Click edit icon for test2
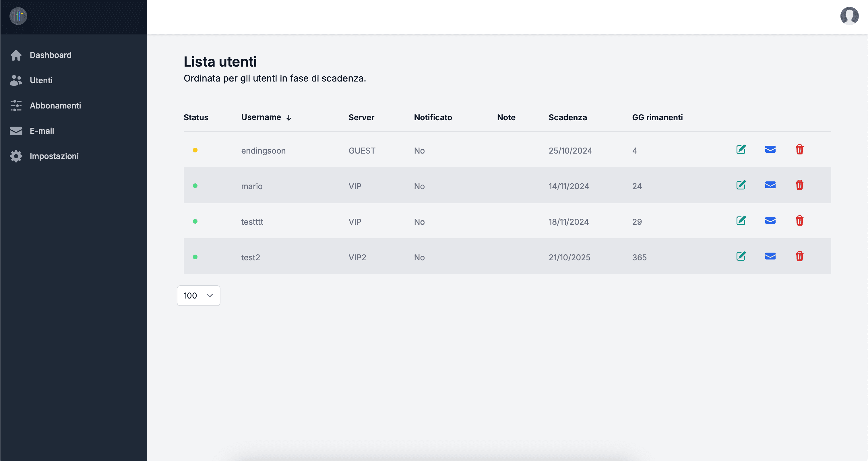The height and width of the screenshot is (461, 868). coord(741,256)
